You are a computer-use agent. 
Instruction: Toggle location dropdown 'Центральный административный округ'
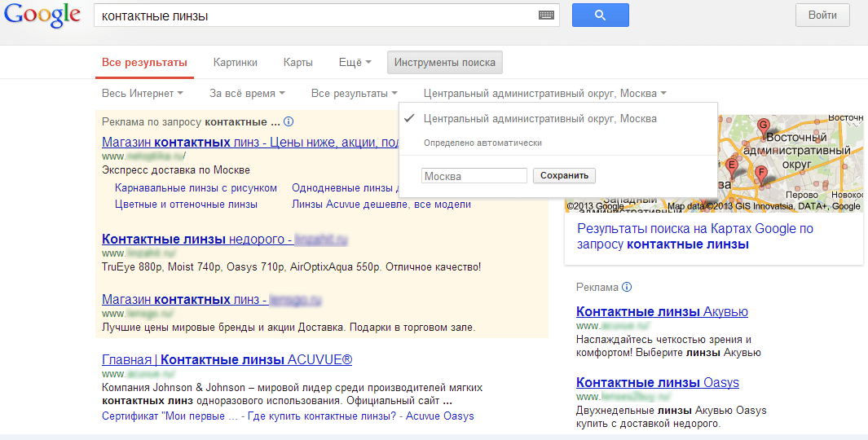point(544,94)
